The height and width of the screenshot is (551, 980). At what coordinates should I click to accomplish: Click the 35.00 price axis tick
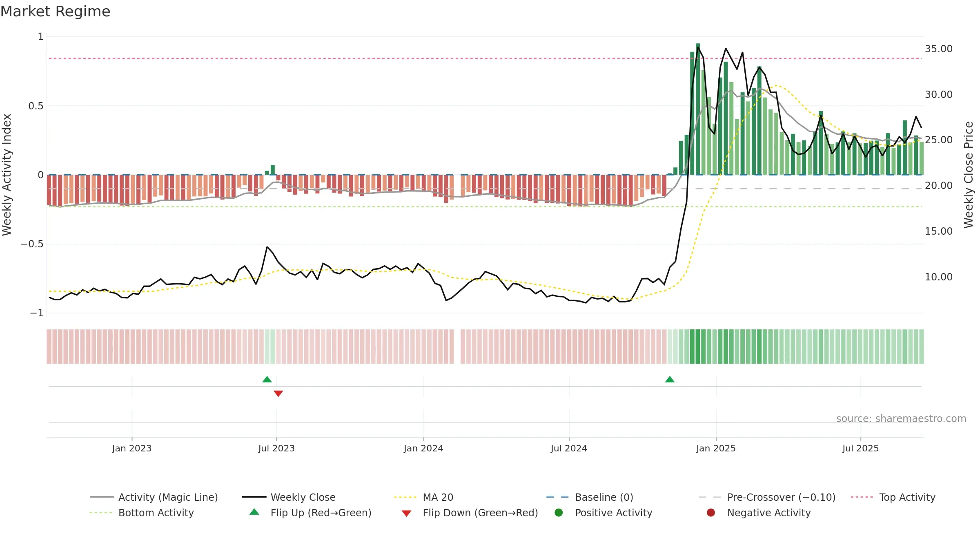tap(938, 49)
